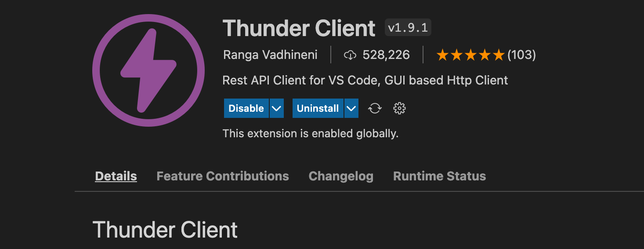Open the manage gear icon menu
Image resolution: width=644 pixels, height=249 pixels.
tap(399, 108)
